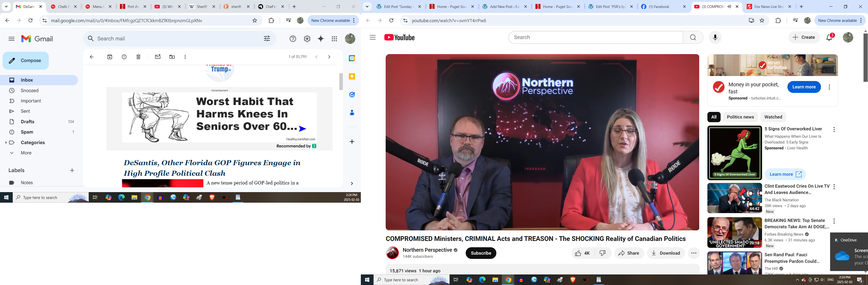
Task: Open search options filter in Gmail
Action: tap(267, 39)
